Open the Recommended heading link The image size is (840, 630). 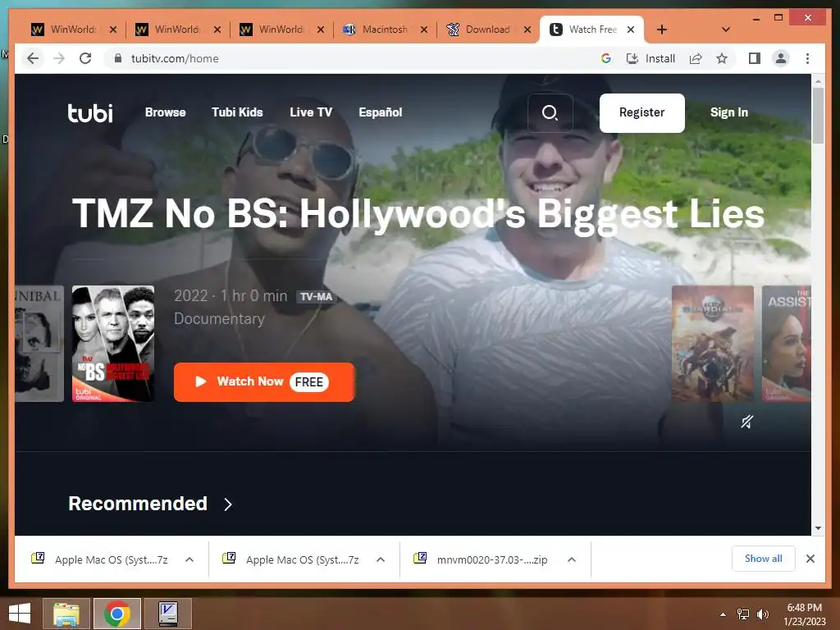[x=138, y=504]
